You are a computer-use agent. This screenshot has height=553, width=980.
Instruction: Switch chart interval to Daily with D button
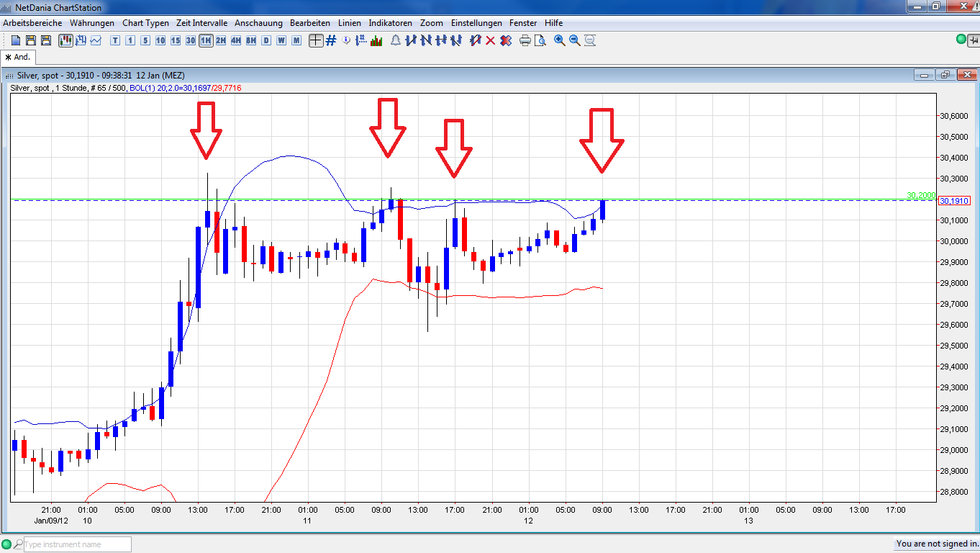(265, 41)
